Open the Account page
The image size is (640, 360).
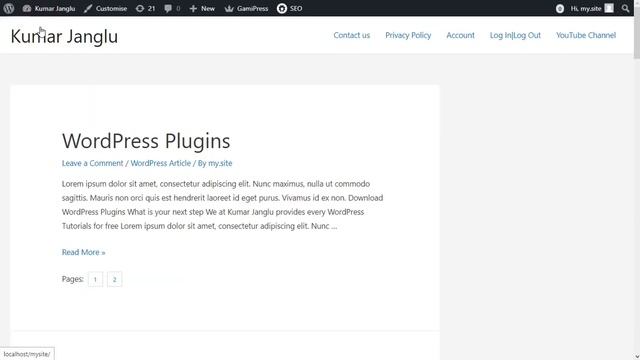[460, 35]
